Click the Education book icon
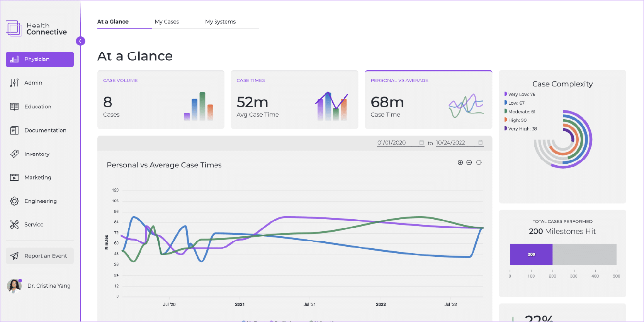 pos(14,107)
